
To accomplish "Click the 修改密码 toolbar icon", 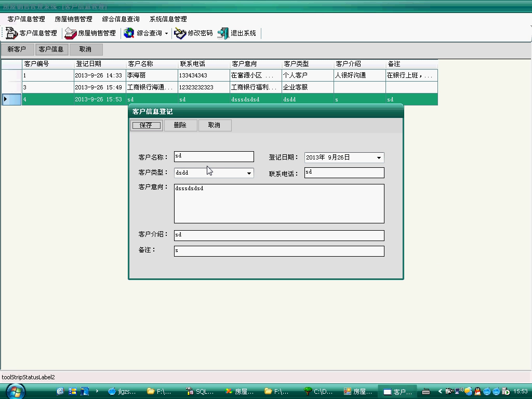I will (x=180, y=33).
